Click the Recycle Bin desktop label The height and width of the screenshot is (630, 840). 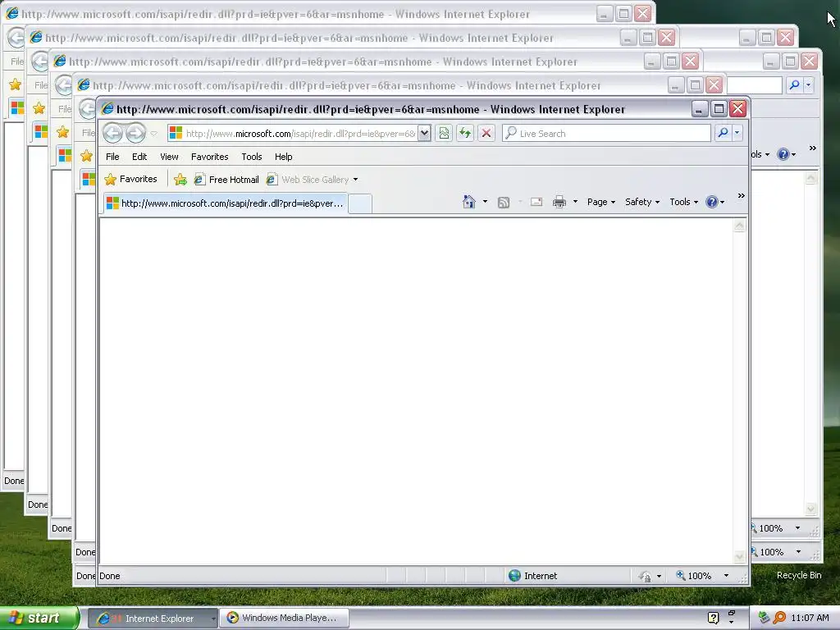799,575
